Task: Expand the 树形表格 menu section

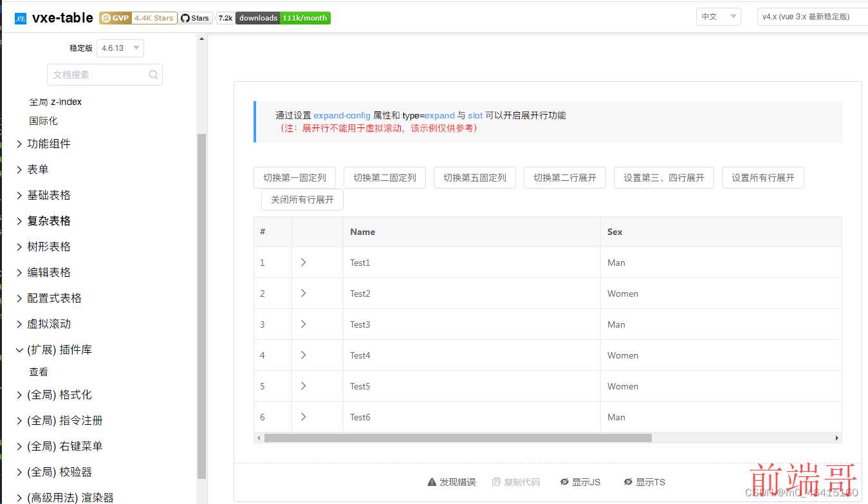Action: click(43, 247)
